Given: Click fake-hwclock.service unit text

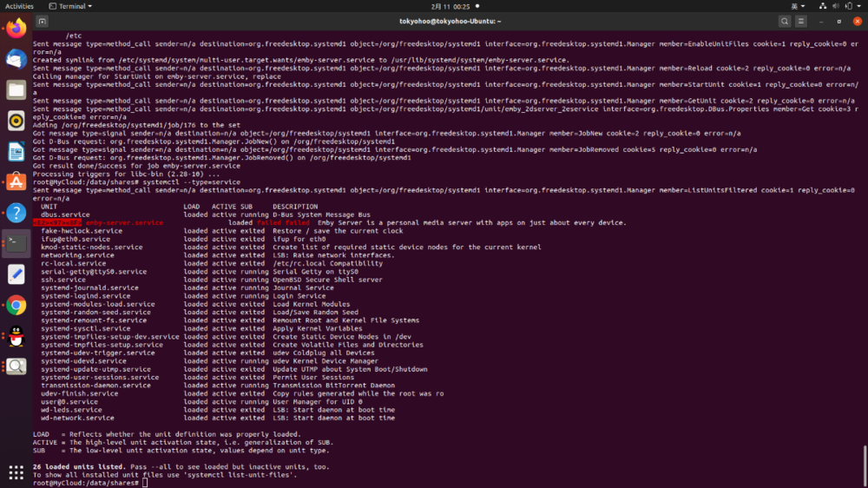Looking at the screenshot, I should coord(82,231).
